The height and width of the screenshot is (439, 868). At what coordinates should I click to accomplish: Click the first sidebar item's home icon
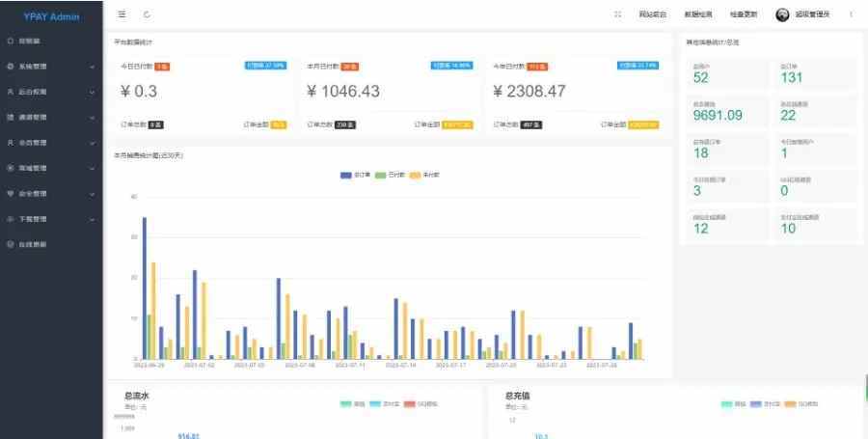(x=11, y=41)
